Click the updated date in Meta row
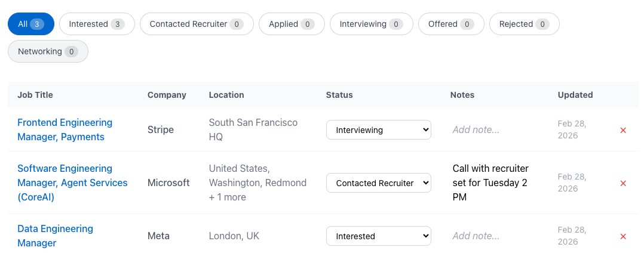 point(572,236)
